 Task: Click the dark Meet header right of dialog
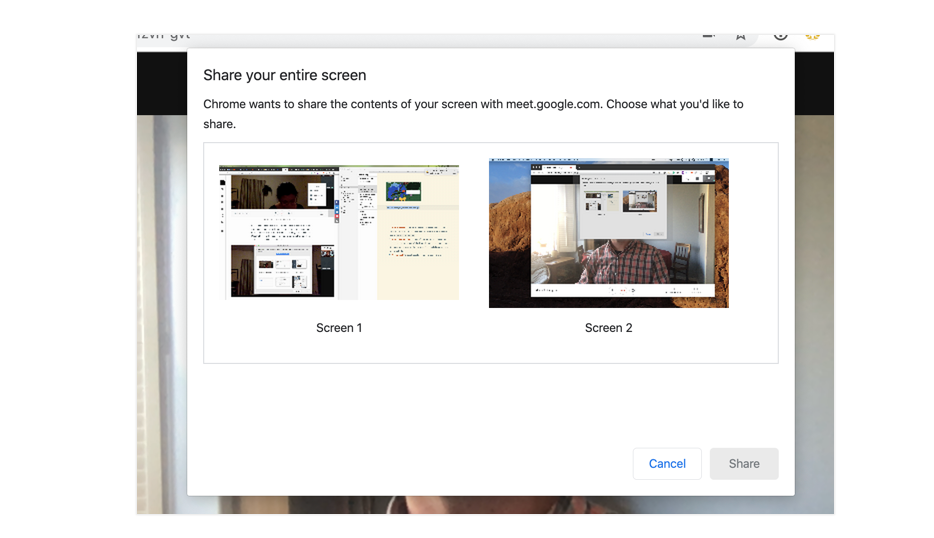tap(814, 82)
